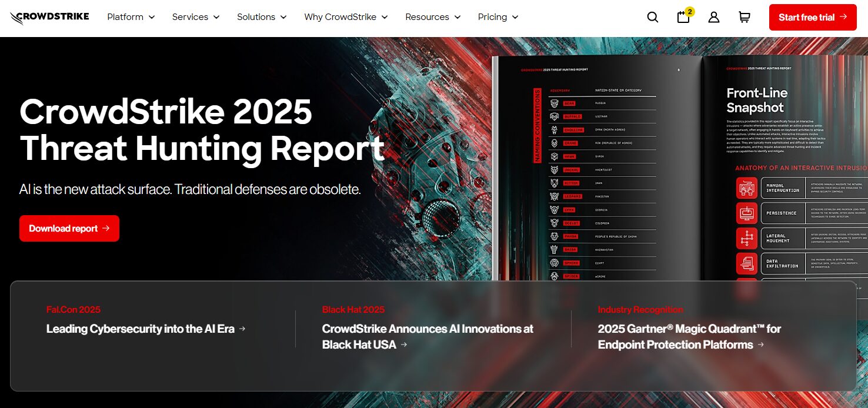Image resolution: width=868 pixels, height=408 pixels.
Task: Open the site search
Action: [653, 17]
